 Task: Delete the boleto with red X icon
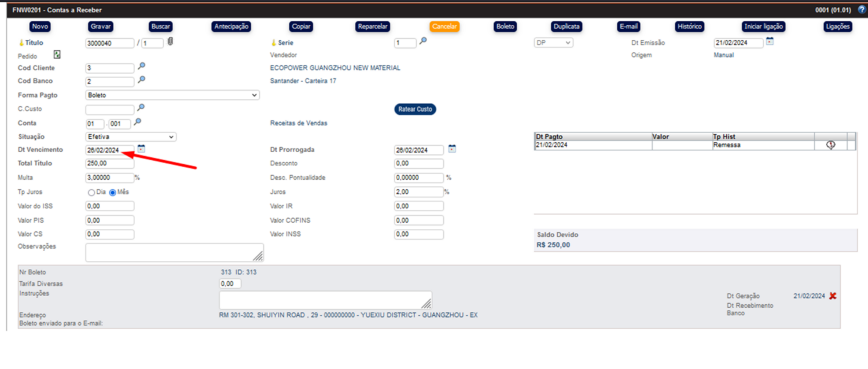(833, 296)
